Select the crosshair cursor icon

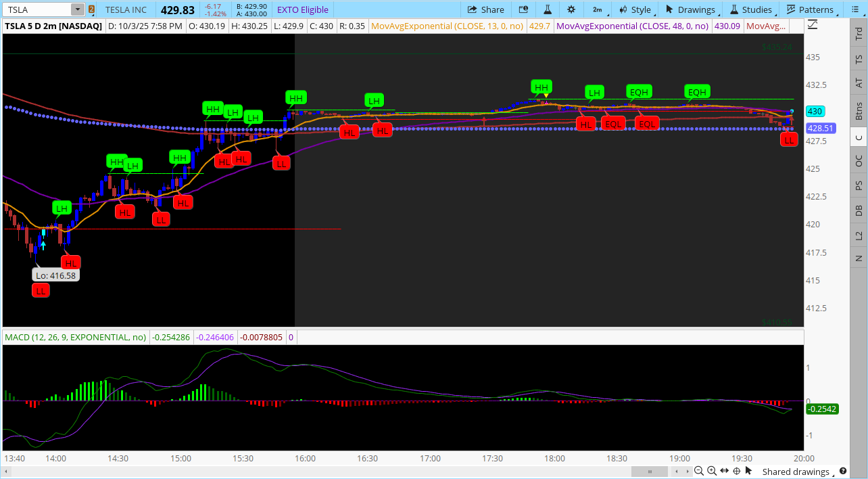[738, 471]
